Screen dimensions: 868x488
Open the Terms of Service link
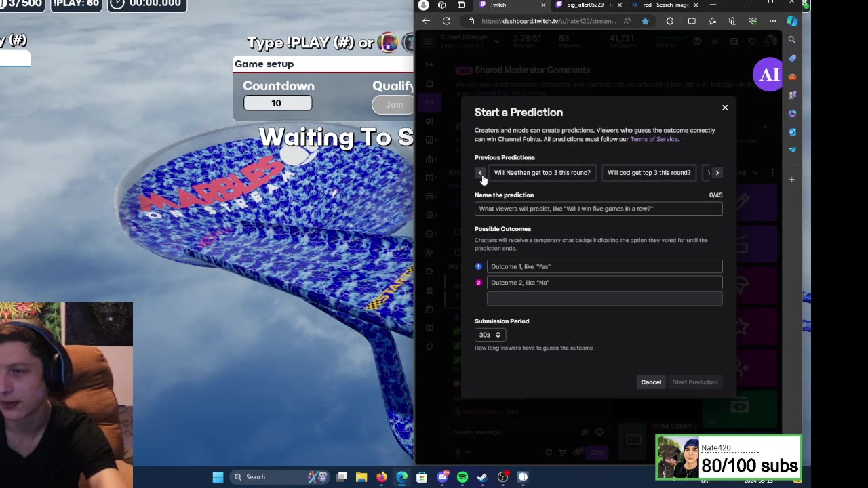click(654, 139)
